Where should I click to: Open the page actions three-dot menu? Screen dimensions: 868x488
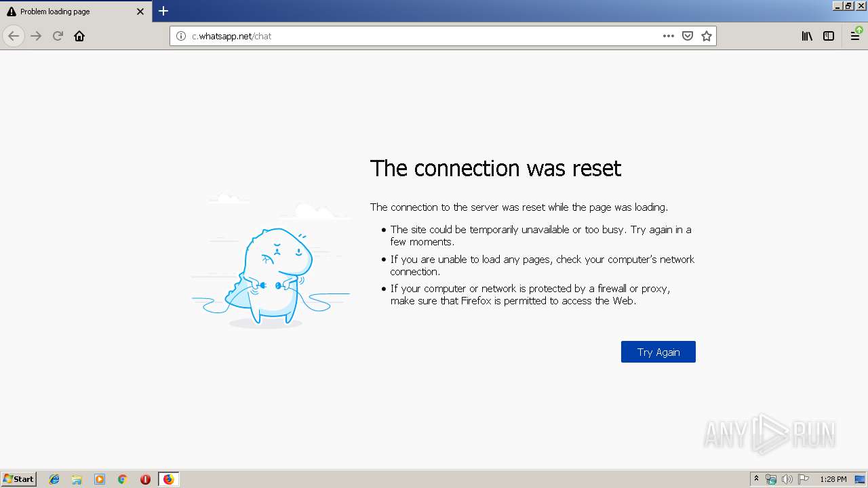669,36
